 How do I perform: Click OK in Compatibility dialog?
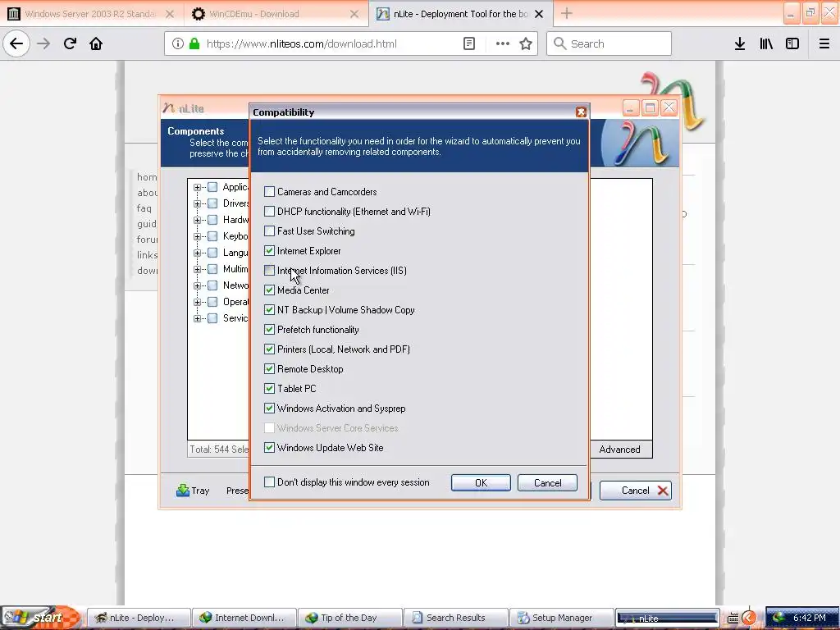481,482
